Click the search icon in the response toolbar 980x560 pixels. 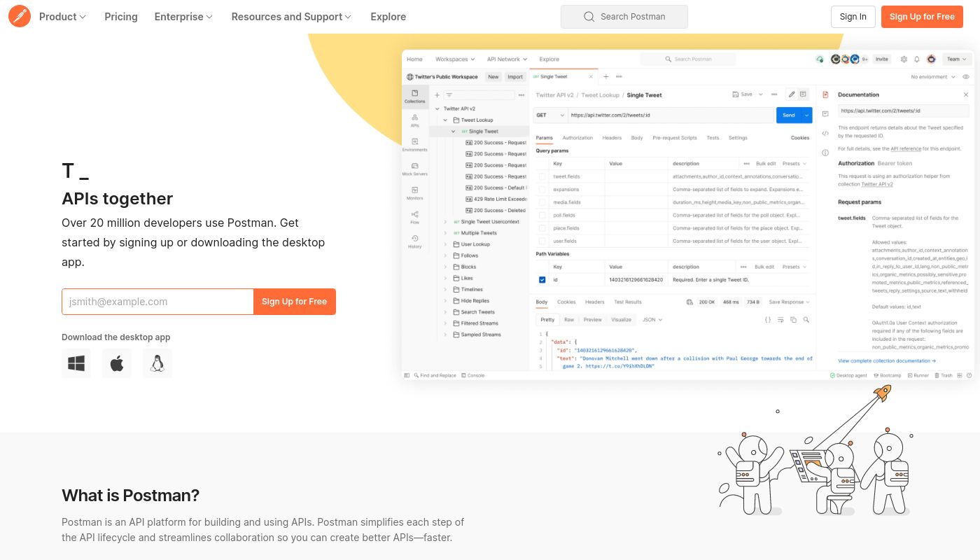pyautogui.click(x=806, y=320)
